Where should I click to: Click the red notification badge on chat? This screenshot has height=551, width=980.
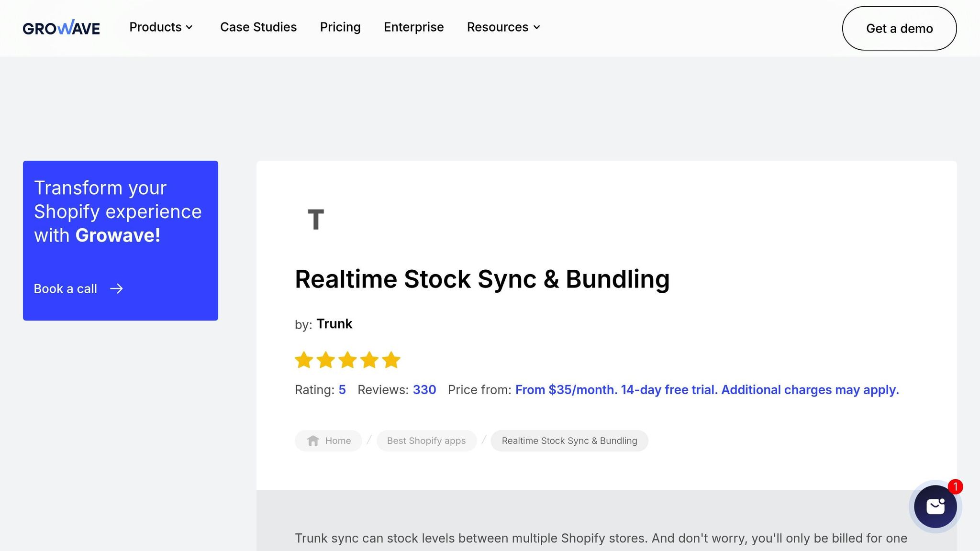click(955, 487)
